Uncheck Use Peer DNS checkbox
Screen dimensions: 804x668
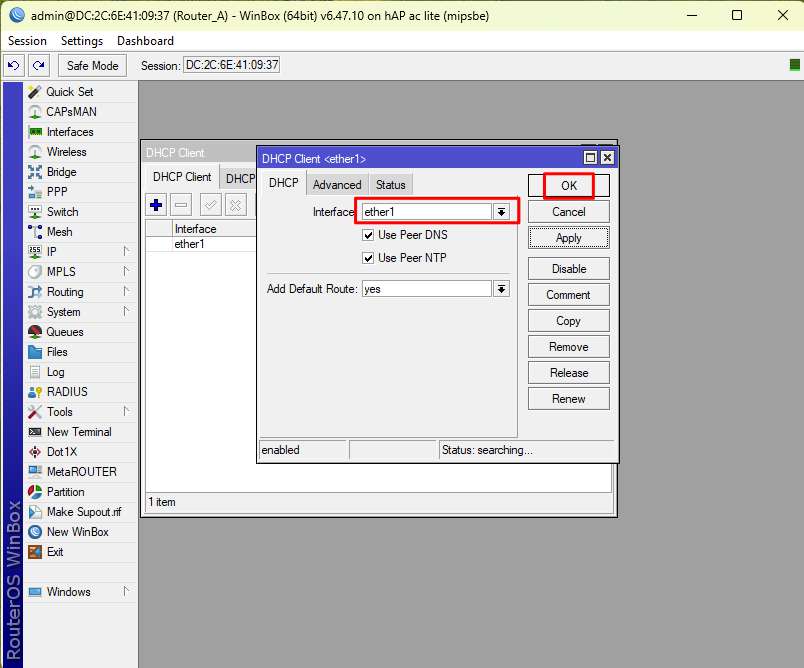[368, 235]
